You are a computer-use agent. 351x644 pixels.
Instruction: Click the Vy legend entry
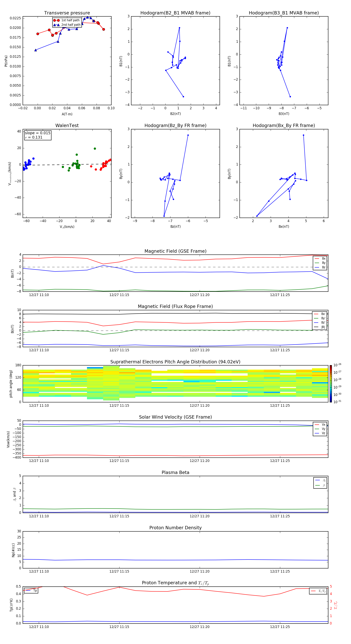point(320,429)
